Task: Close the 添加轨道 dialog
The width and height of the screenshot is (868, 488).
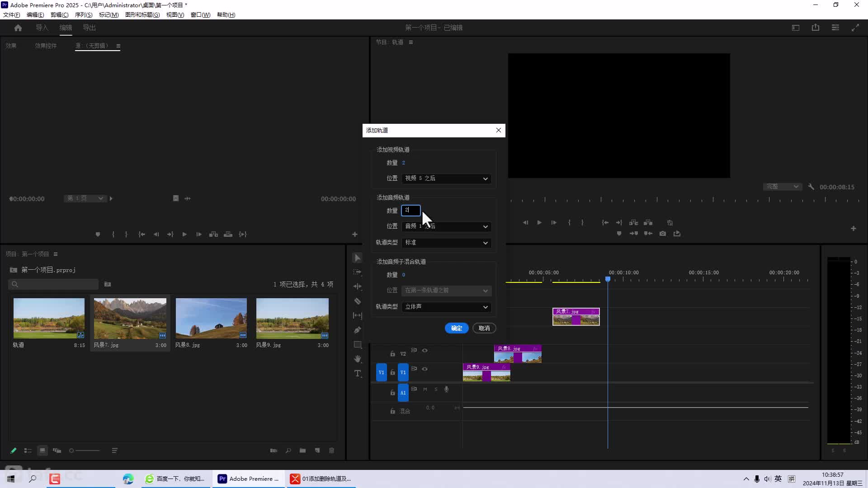Action: pyautogui.click(x=499, y=130)
